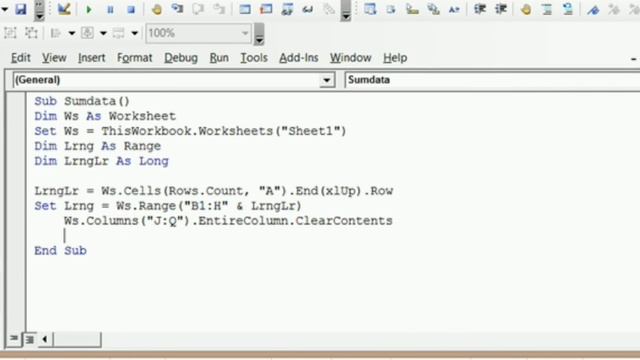The width and height of the screenshot is (640, 360).
Task: Click the List Constants icon
Action: 391,9
